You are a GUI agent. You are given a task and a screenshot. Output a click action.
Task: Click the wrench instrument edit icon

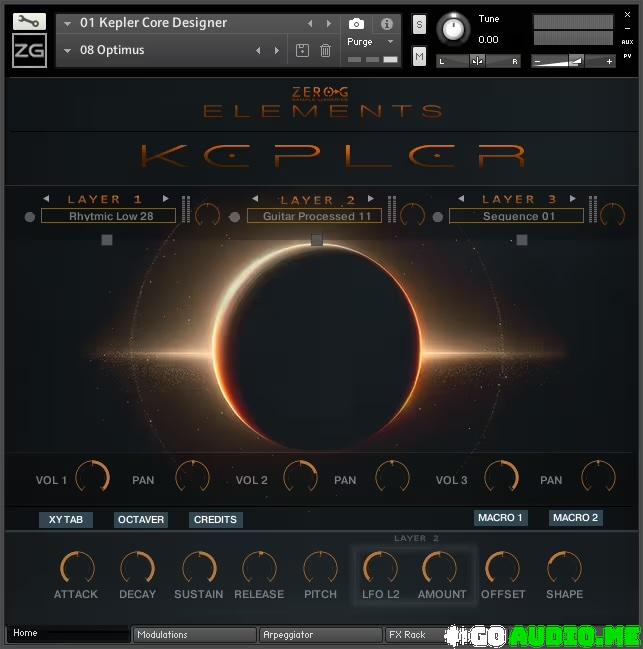pyautogui.click(x=29, y=20)
